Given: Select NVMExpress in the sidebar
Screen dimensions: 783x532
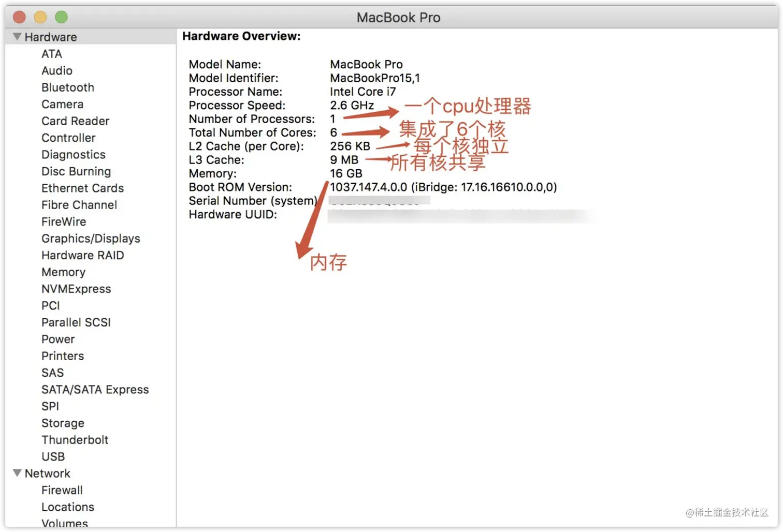Looking at the screenshot, I should click(76, 289).
